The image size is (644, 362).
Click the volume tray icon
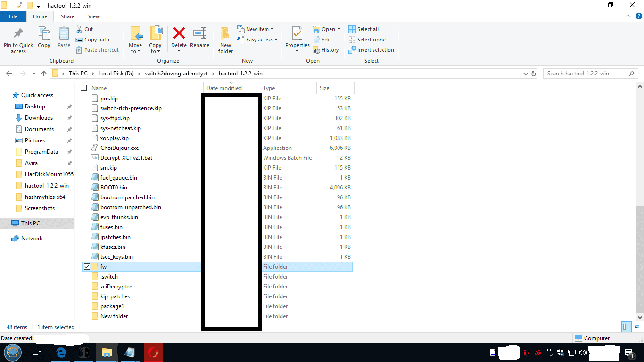coord(582,352)
